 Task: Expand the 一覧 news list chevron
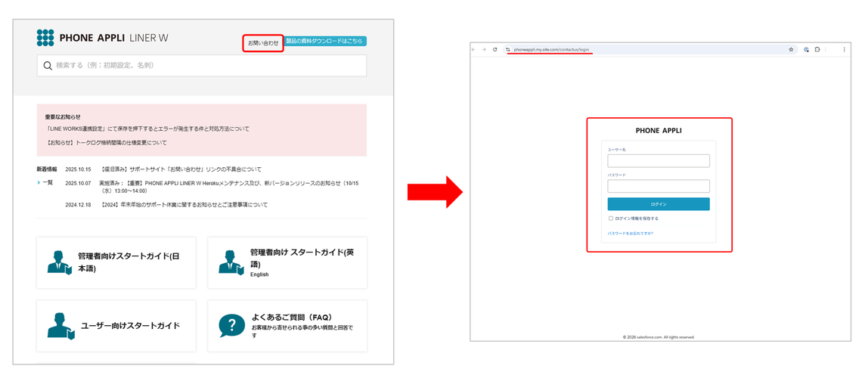tap(39, 182)
